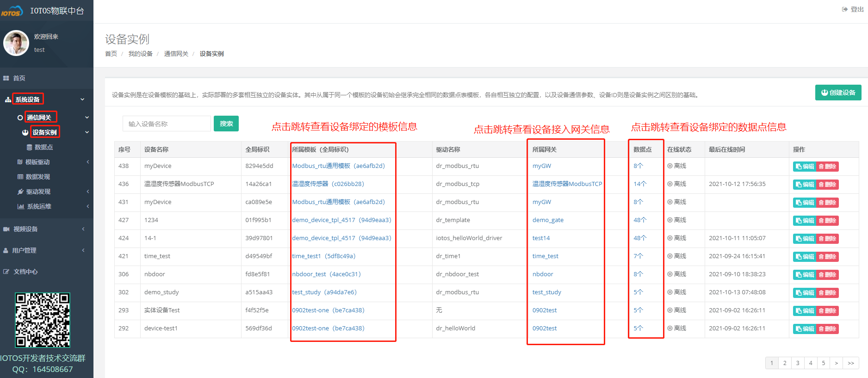Viewport: 868px width, 378px height.
Task: Expand the 驱动发现 submenu arrow
Action: [88, 192]
